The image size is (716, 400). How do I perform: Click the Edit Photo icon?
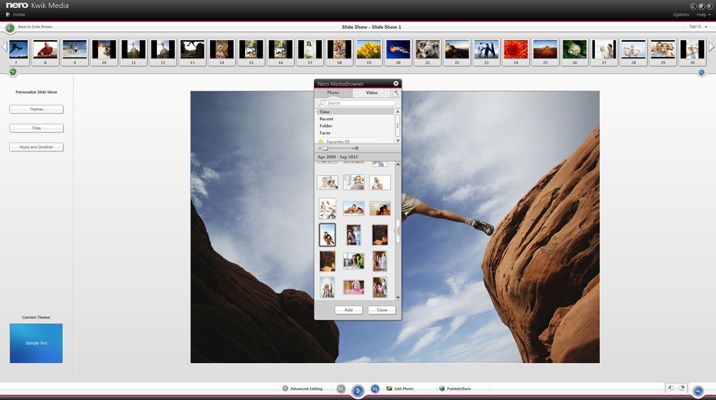[389, 388]
